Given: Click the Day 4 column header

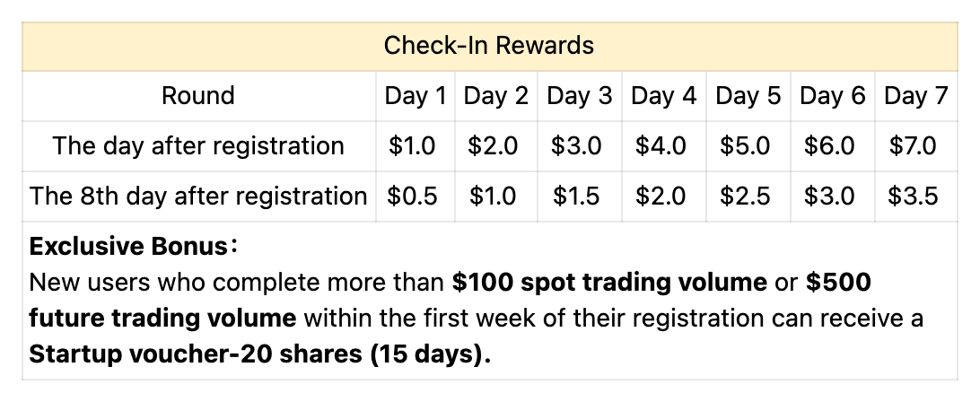Looking at the screenshot, I should [x=663, y=96].
